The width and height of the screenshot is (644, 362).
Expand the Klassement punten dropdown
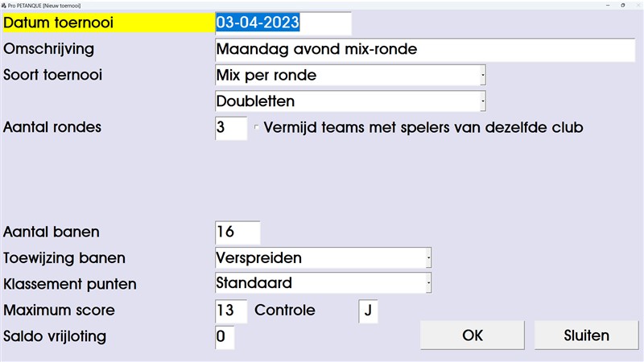pos(427,284)
